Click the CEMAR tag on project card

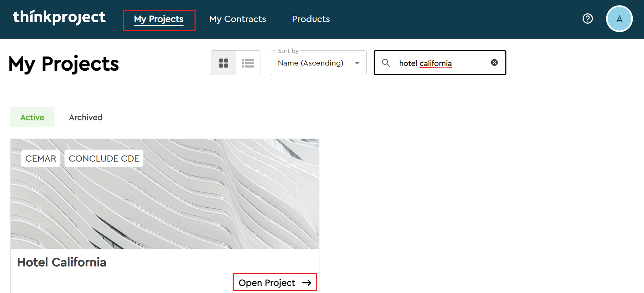point(41,159)
